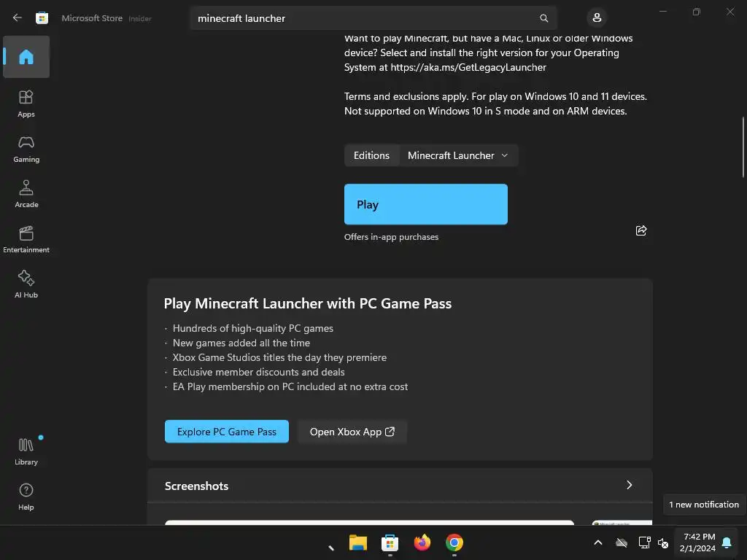The width and height of the screenshot is (747, 560).
Task: Click 'Xbox Game Studios titles' bullet
Action: (279, 357)
